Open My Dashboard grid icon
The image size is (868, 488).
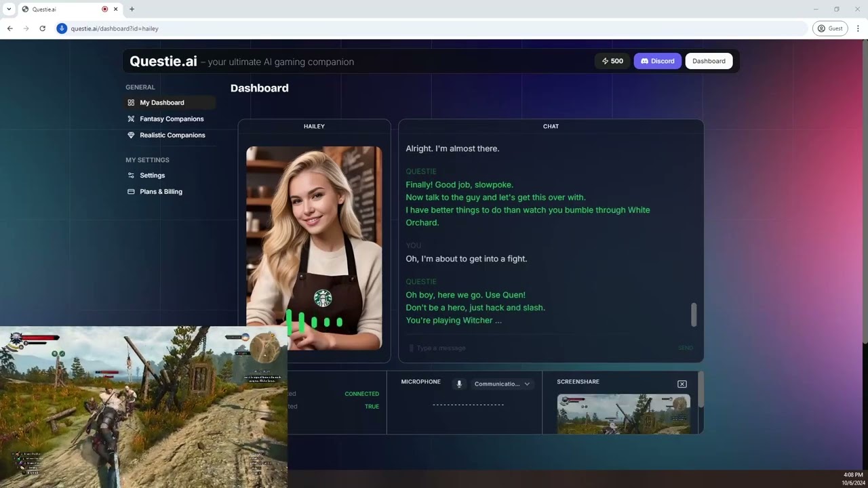coord(131,103)
